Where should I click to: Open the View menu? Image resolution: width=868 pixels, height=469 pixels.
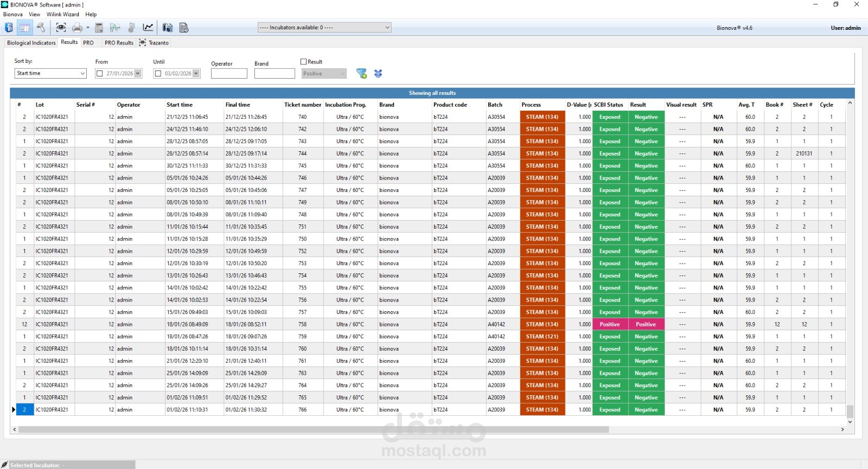pos(35,15)
